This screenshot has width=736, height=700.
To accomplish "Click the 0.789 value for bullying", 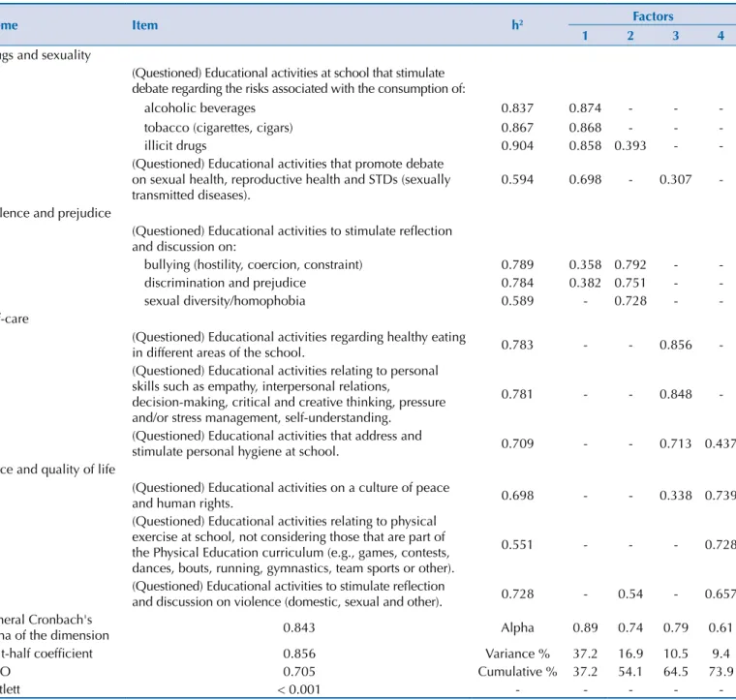I will pyautogui.click(x=517, y=265).
